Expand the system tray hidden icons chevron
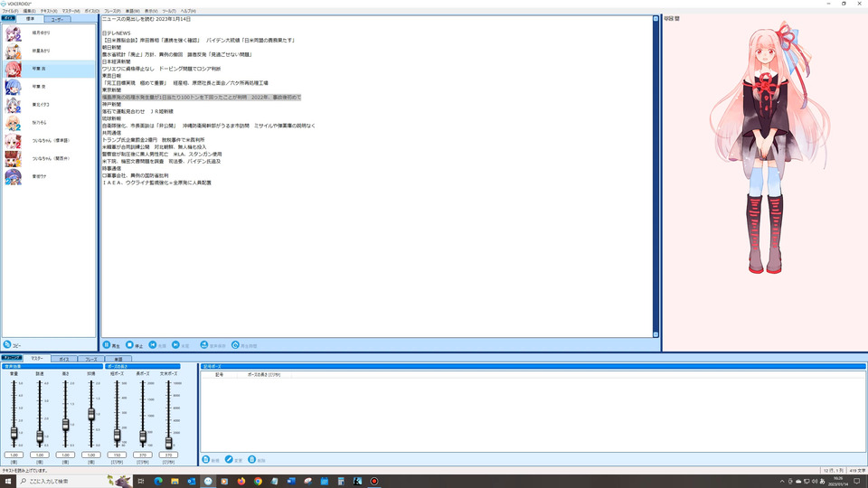This screenshot has width=868, height=488. 782,482
